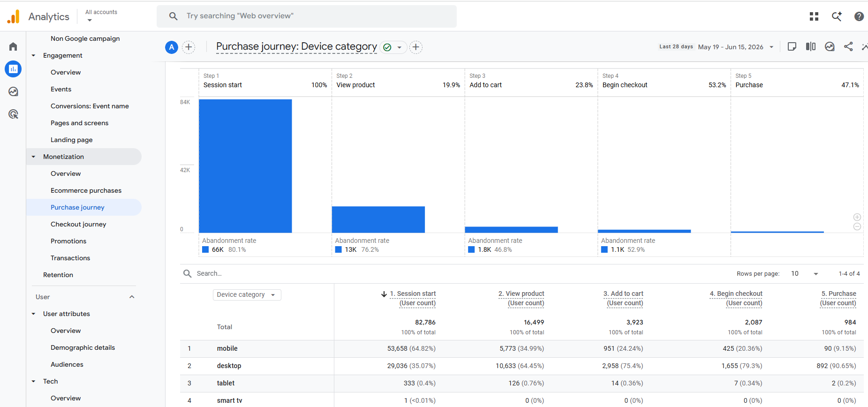Click Session start abandonment color swatch
The image size is (868, 407).
pyautogui.click(x=205, y=249)
